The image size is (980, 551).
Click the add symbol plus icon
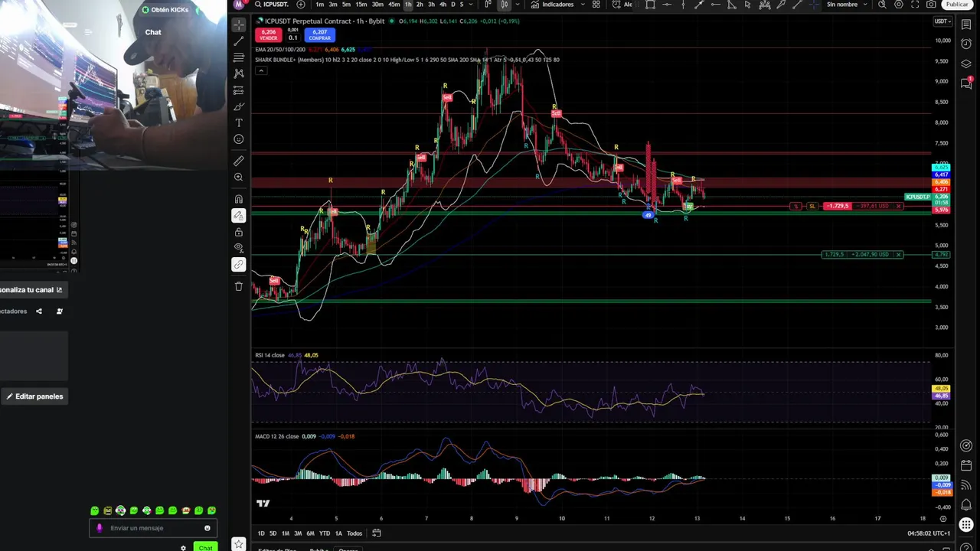[x=301, y=5]
